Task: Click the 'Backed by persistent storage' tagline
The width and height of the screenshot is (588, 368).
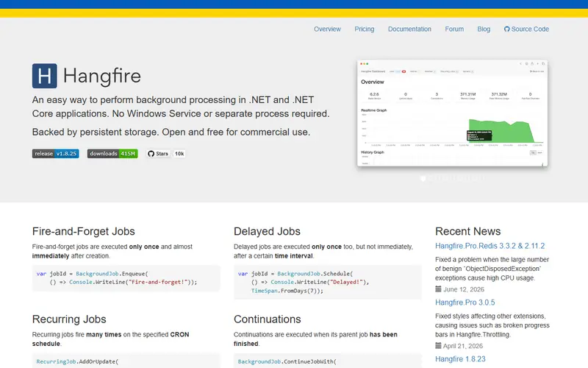Action: (x=171, y=132)
